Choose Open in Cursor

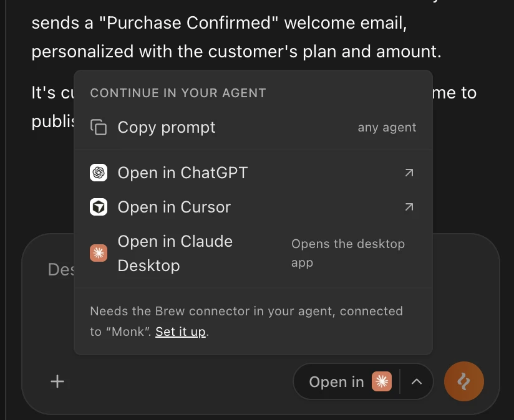coord(253,207)
